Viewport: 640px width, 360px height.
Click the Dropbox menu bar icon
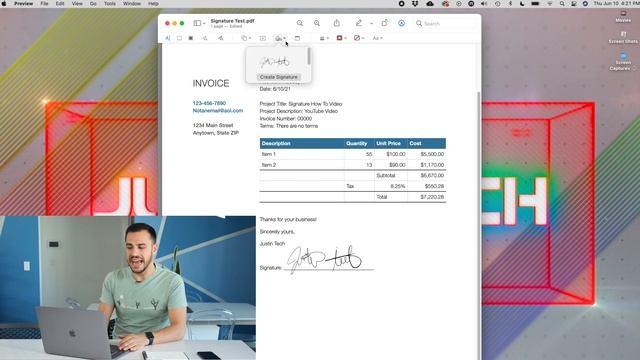[x=415, y=4]
